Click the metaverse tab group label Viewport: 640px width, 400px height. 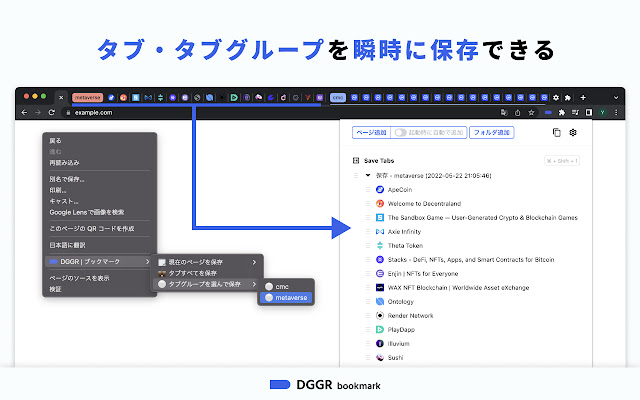(87, 98)
